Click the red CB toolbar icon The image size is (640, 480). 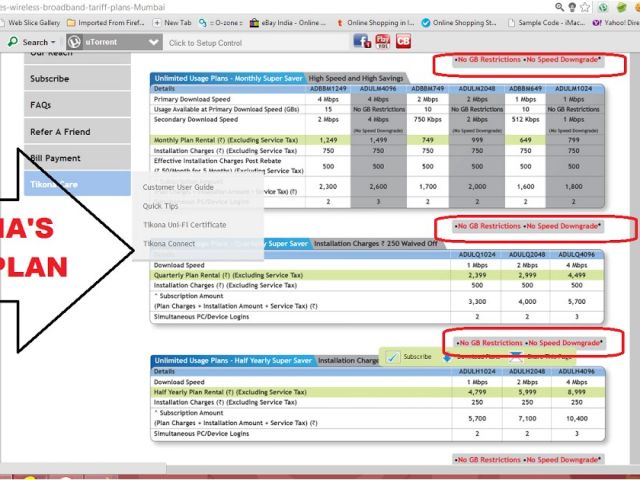point(403,42)
